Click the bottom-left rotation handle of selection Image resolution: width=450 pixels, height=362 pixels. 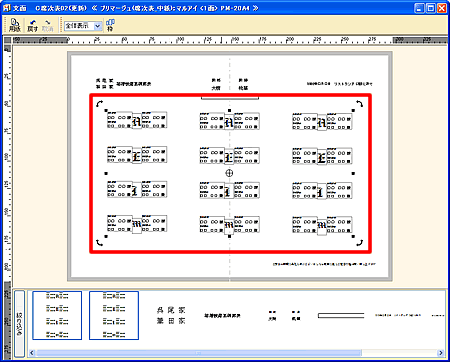pos(99,243)
